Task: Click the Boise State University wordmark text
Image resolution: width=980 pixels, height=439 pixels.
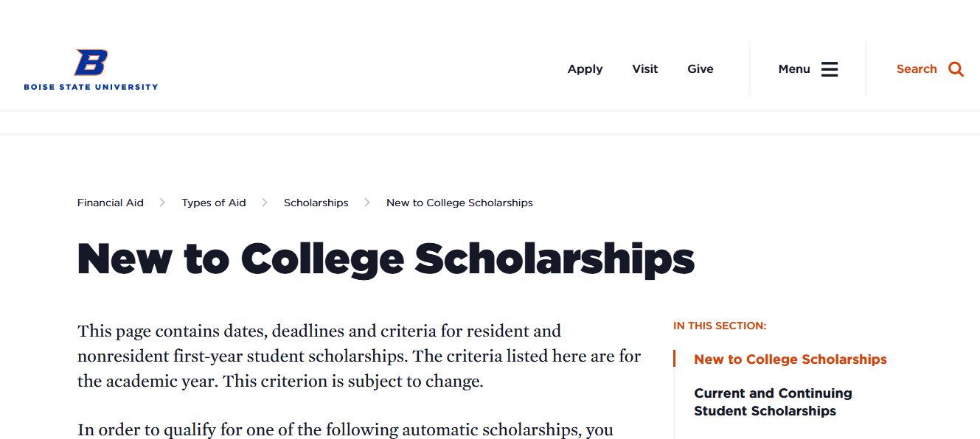Action: pyautogui.click(x=91, y=87)
